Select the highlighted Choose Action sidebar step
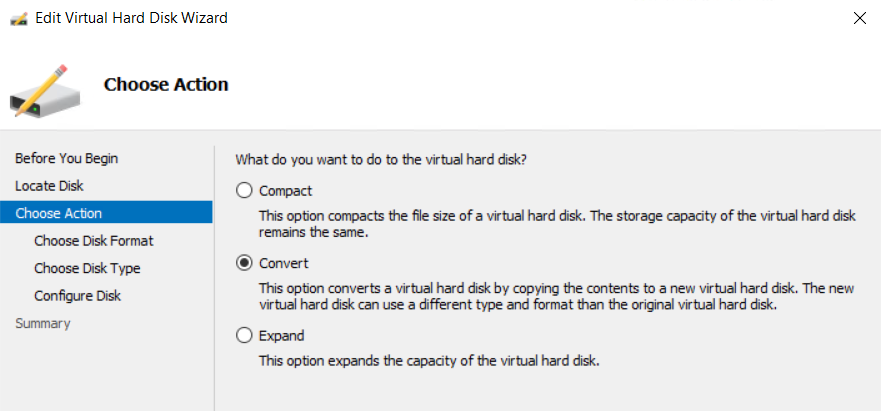The image size is (881, 411). 106,213
